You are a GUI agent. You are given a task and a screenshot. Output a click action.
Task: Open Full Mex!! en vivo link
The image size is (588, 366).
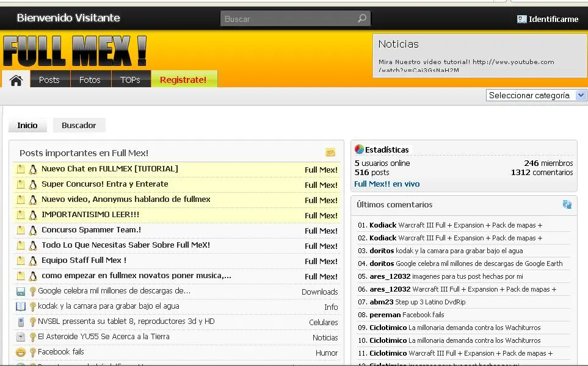pos(387,184)
